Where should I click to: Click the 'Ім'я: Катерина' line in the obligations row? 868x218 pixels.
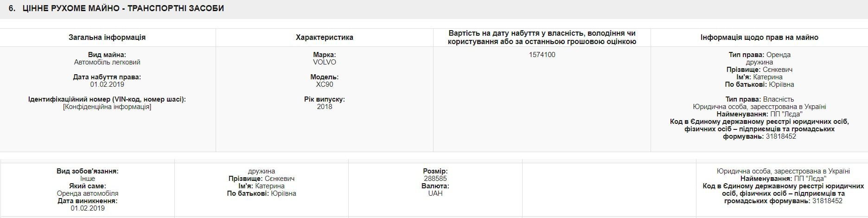[262, 186]
